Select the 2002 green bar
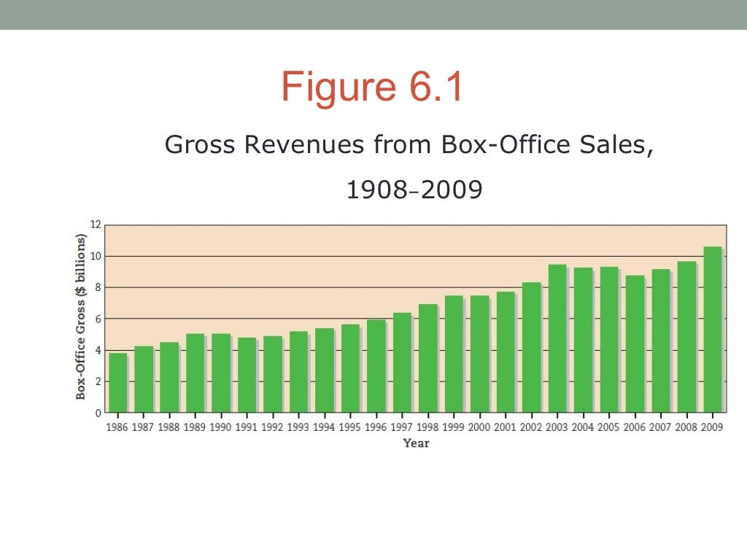Screen dimensions: 747x560 (532, 347)
